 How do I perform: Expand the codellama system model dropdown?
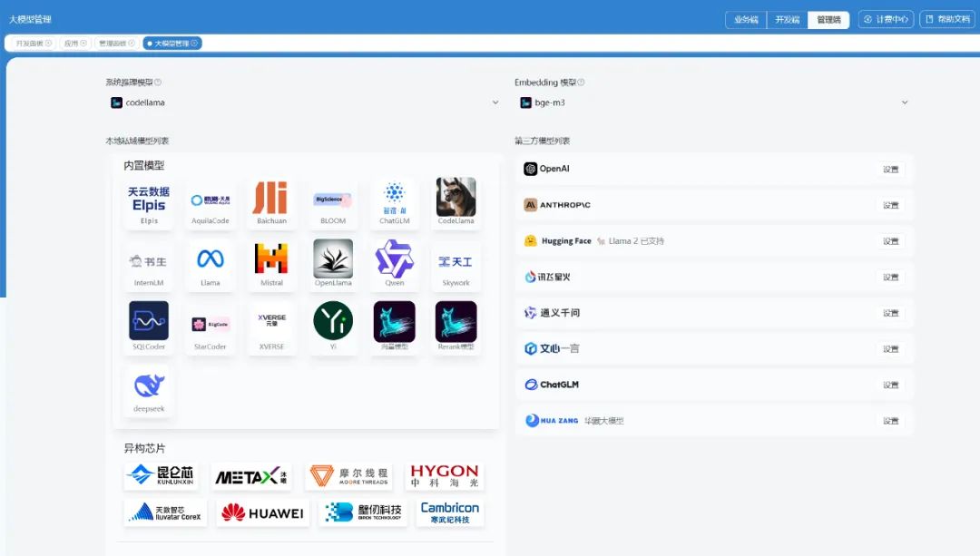(x=305, y=102)
